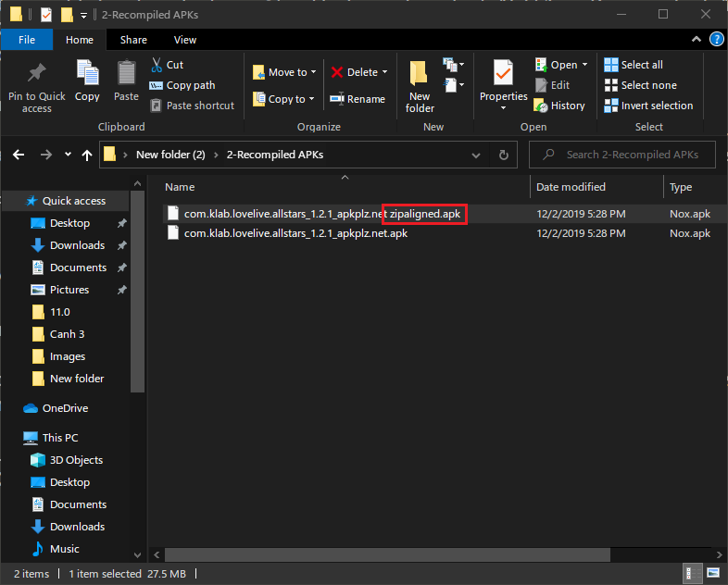Click the Search 2-Recompiled APKs field

(622, 155)
